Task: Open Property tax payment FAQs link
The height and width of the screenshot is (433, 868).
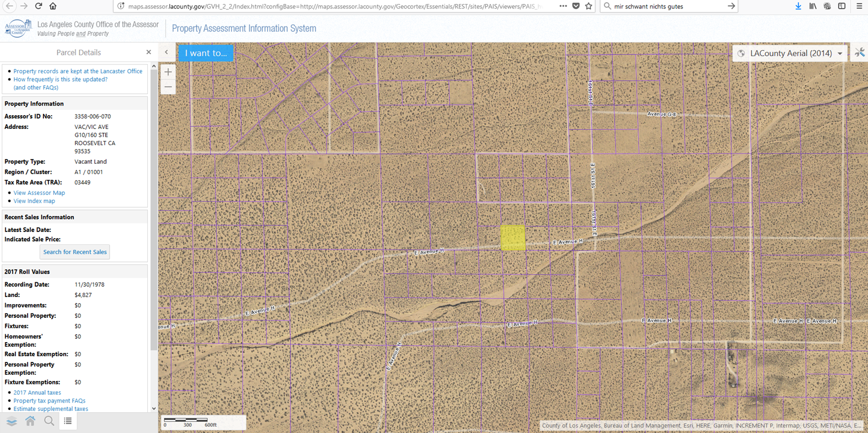Action: pyautogui.click(x=50, y=401)
